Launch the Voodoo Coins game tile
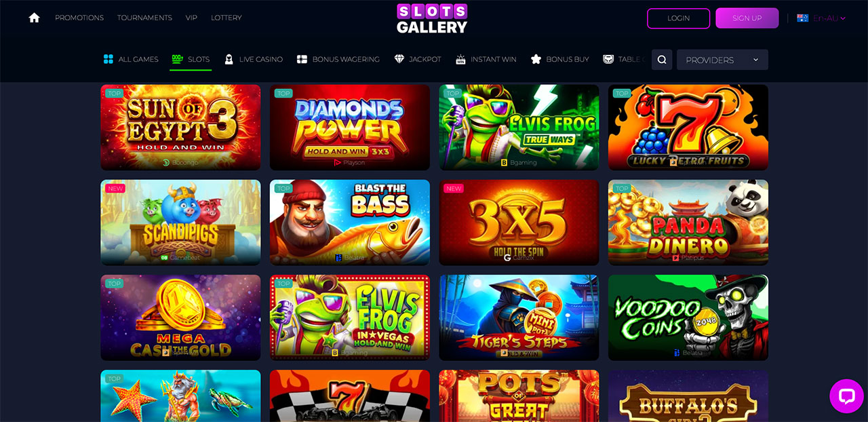 click(x=688, y=318)
